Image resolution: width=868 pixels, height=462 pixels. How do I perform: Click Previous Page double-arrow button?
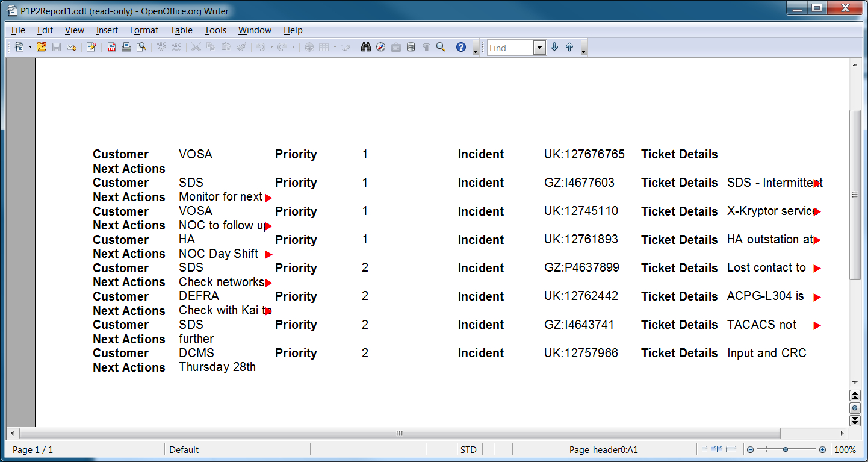click(x=854, y=396)
